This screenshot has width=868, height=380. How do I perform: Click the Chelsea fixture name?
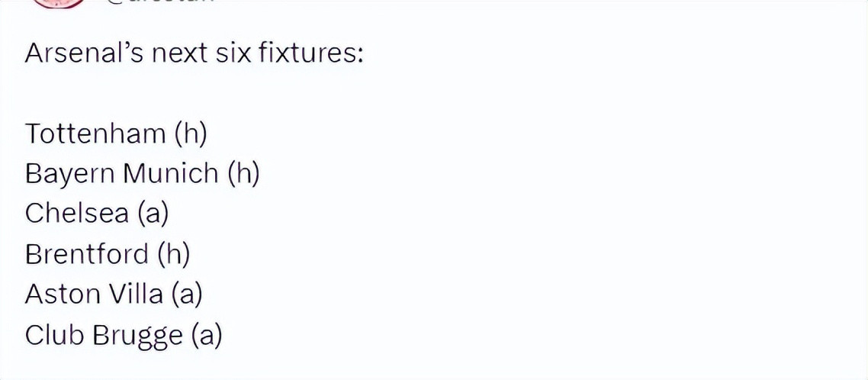76,214
